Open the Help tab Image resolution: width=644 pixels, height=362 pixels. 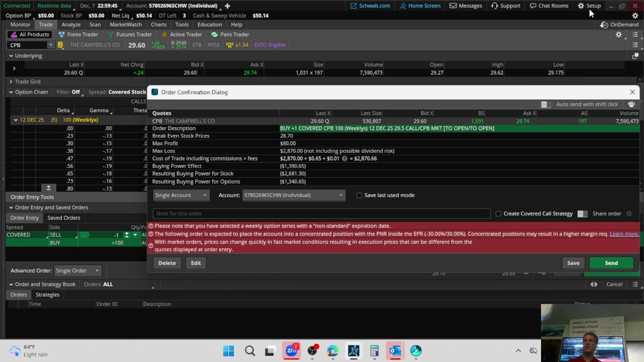[x=236, y=25]
